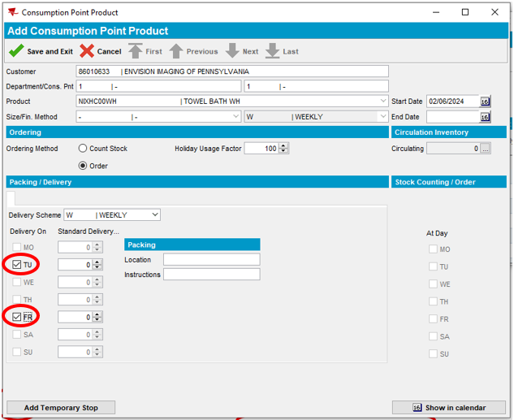Open Start Date calendar picker icon
Image resolution: width=514 pixels, height=420 pixels.
pyautogui.click(x=485, y=102)
